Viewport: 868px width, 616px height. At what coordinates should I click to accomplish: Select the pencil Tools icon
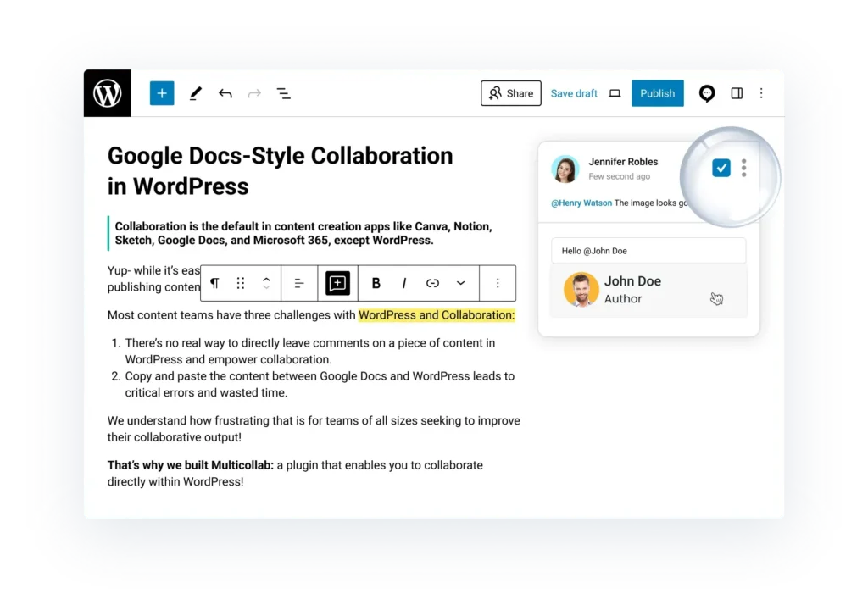(196, 93)
